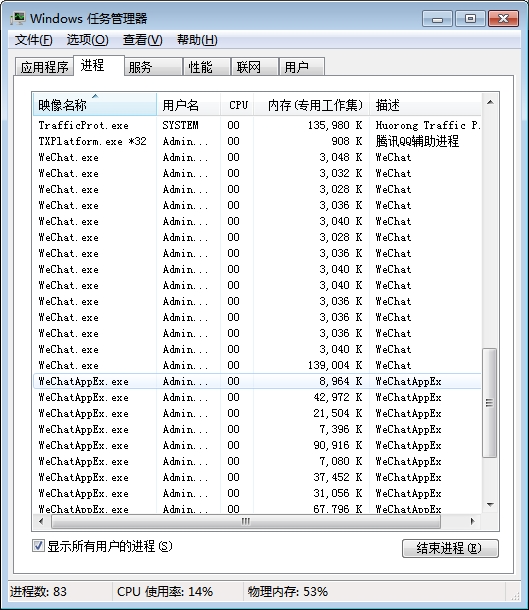529x610 pixels.
Task: Select WeChatAppEx.exe using 21,504 K
Action: tap(257, 413)
